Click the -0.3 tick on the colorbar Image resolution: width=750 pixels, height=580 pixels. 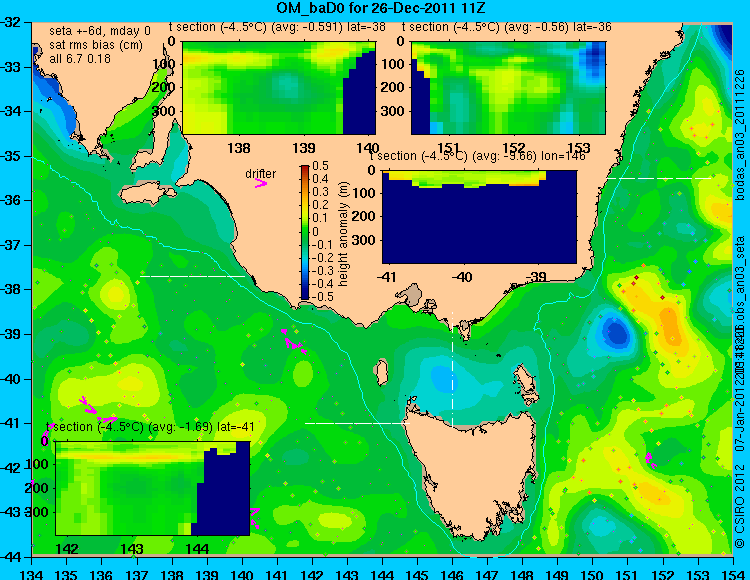[x=321, y=270]
